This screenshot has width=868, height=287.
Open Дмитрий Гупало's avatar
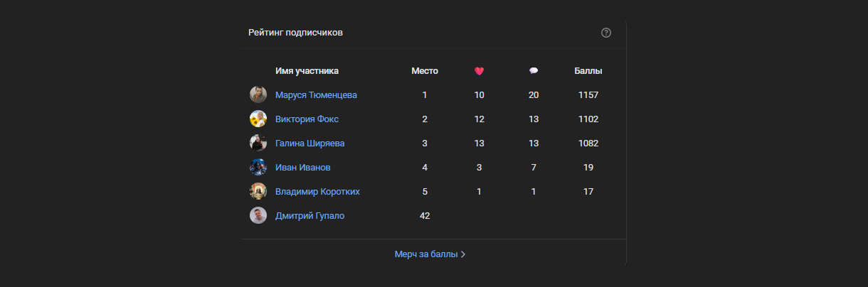pos(258,215)
